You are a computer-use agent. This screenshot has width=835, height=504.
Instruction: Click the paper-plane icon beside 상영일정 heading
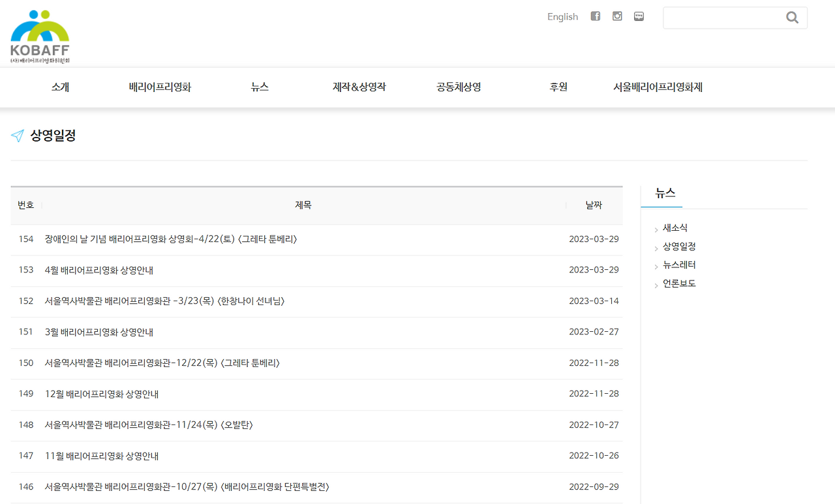click(x=17, y=136)
